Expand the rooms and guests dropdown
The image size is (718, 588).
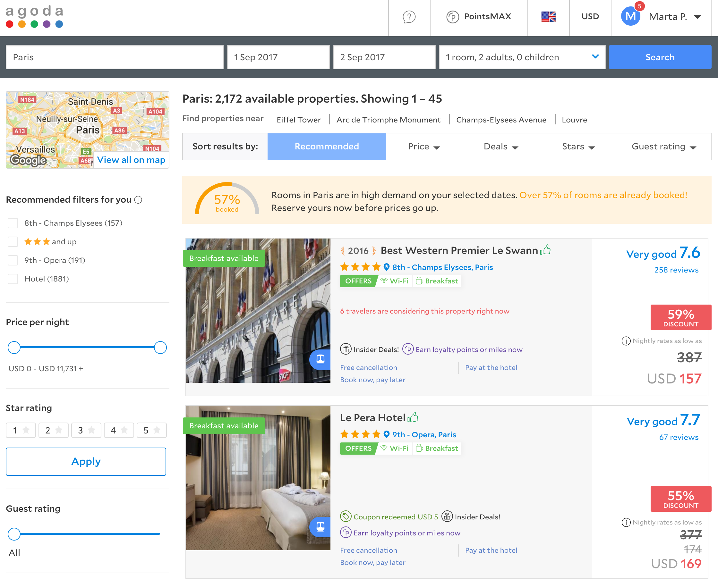[x=522, y=57]
